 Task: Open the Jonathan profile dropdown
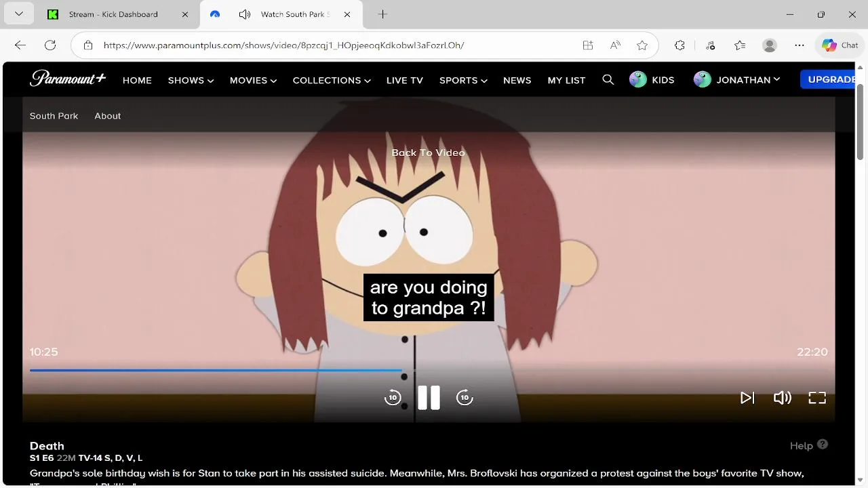pyautogui.click(x=737, y=80)
